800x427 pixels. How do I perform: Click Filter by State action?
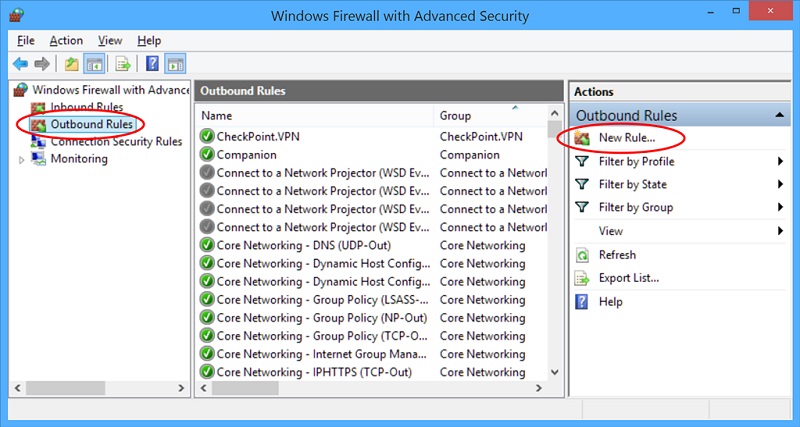pos(633,184)
